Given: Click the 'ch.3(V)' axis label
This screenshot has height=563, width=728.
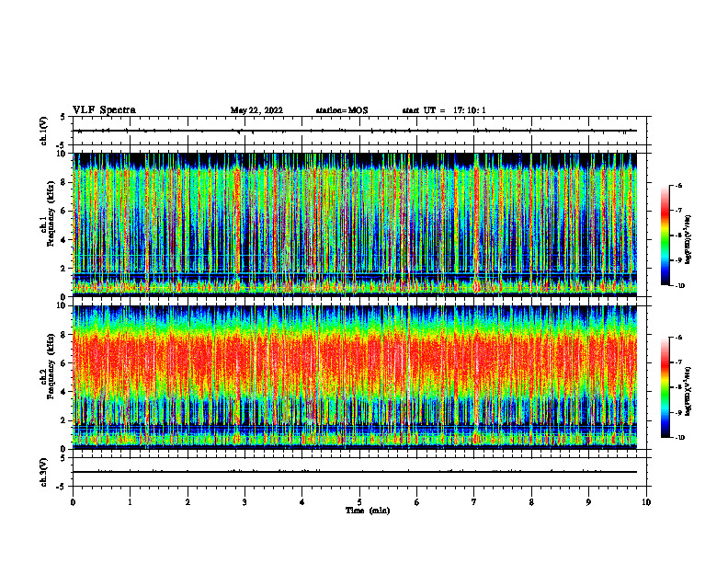Looking at the screenshot, I should (x=44, y=472).
